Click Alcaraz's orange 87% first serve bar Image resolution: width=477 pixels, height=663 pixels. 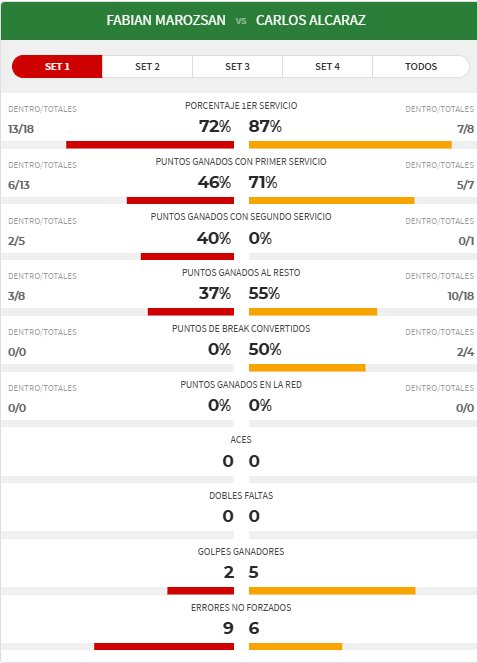pyautogui.click(x=350, y=145)
